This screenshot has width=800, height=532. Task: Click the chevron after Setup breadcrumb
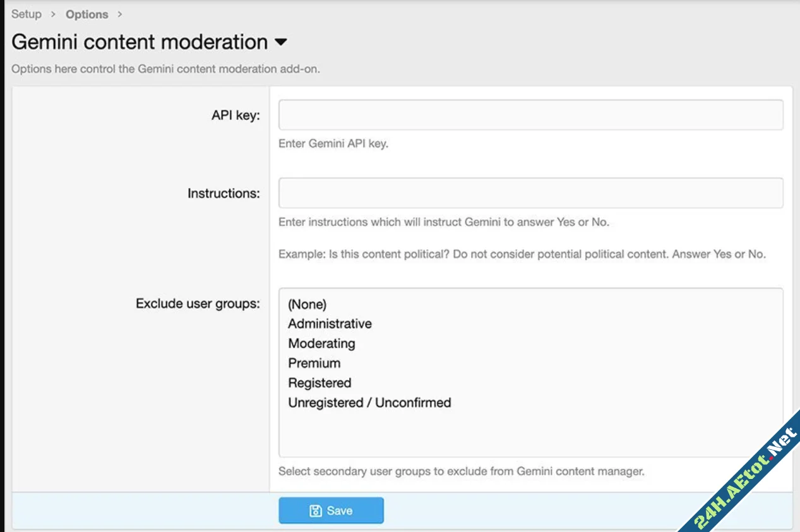click(54, 14)
